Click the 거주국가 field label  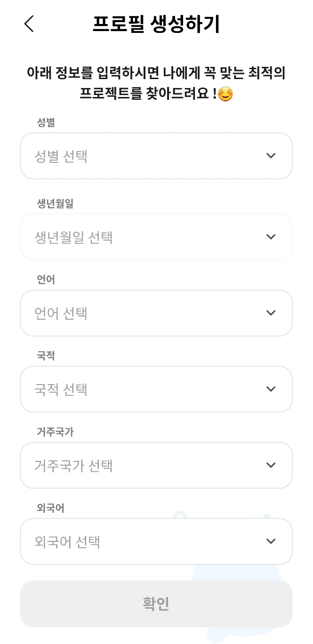55,432
